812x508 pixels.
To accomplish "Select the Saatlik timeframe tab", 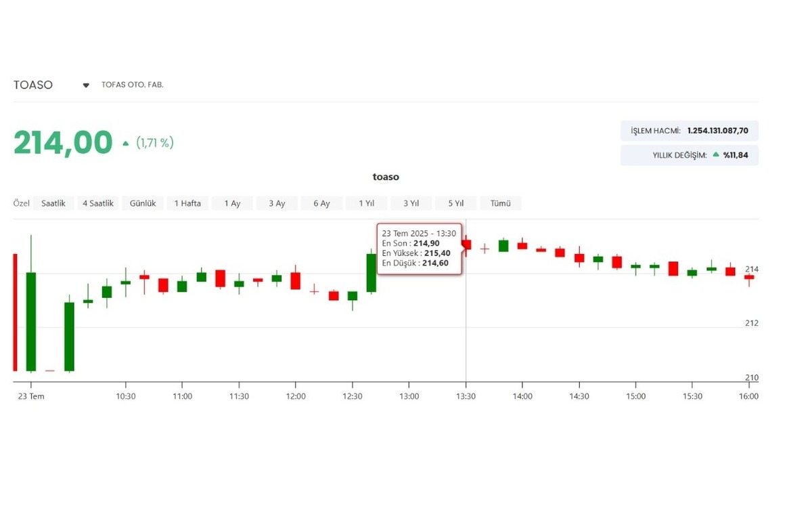I will pos(53,203).
